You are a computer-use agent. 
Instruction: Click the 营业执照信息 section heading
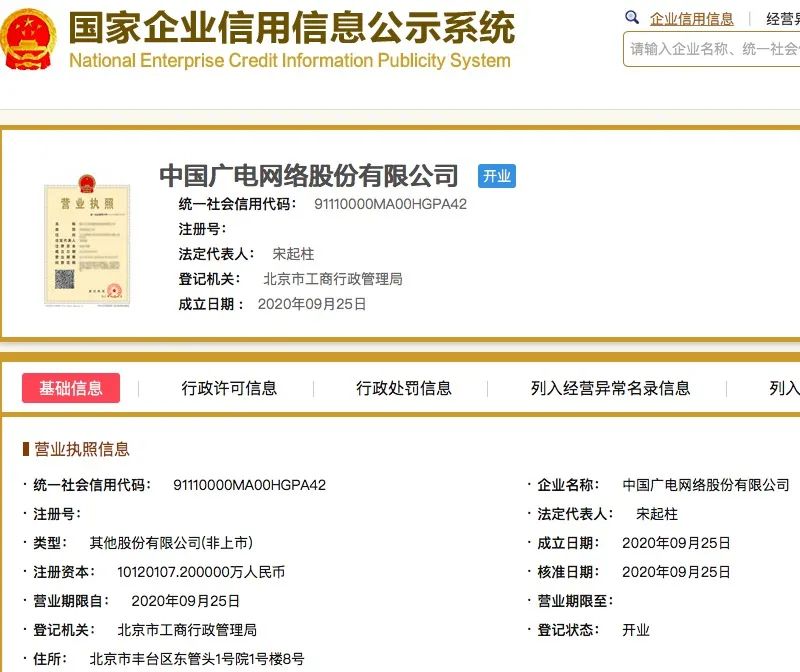click(x=82, y=449)
